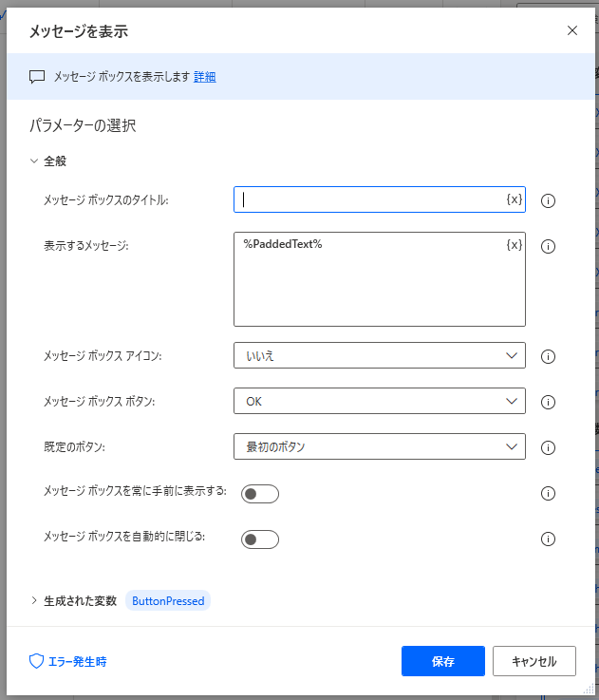Click info icon for 既定のボタン
The image size is (599, 700).
point(548,447)
